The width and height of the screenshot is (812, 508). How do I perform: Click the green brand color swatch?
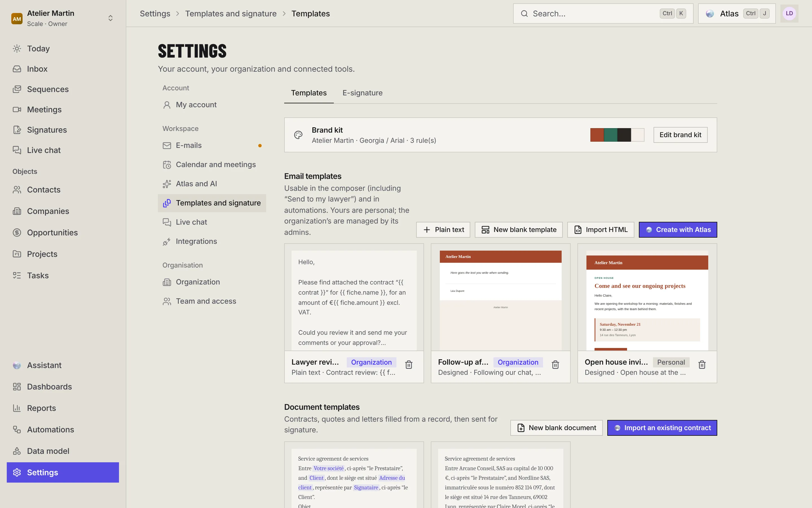click(x=611, y=135)
